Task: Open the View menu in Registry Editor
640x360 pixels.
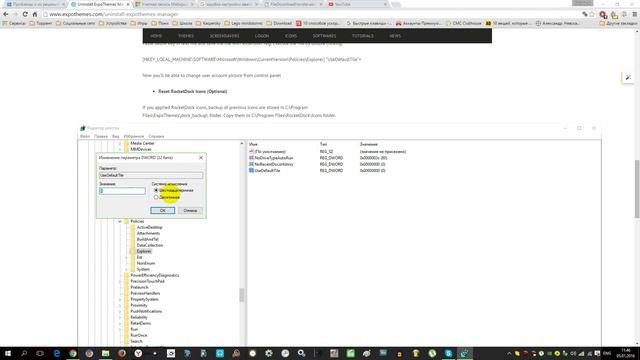Action: click(116, 136)
